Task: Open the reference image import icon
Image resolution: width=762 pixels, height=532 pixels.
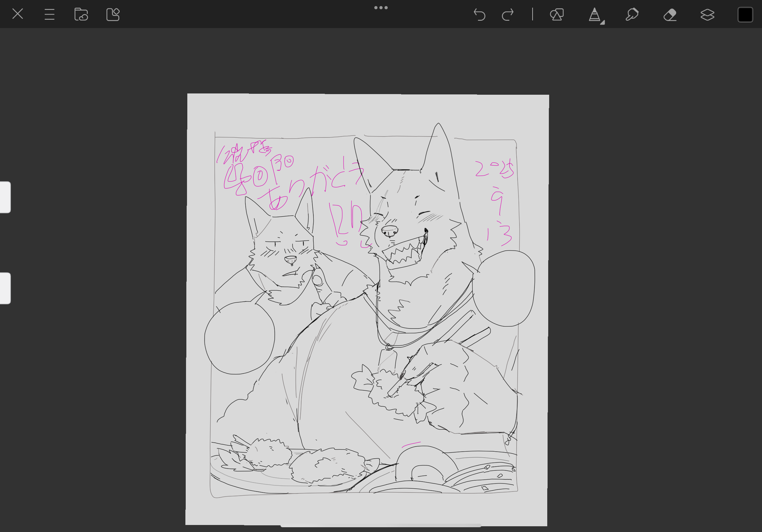Action: coord(113,14)
